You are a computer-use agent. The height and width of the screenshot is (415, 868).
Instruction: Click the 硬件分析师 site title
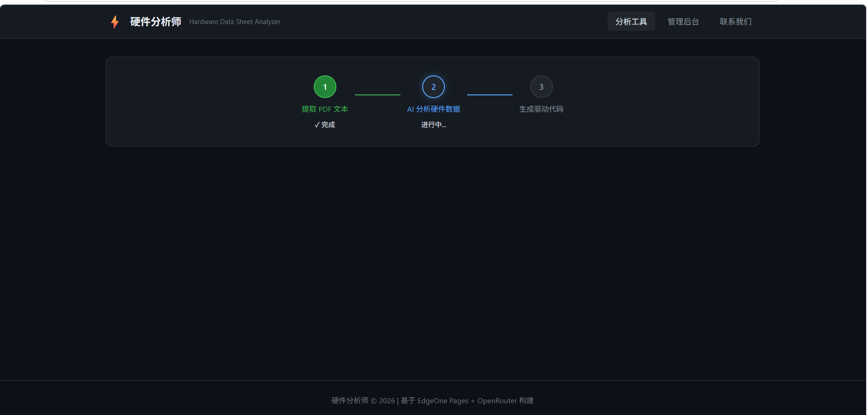tap(156, 22)
